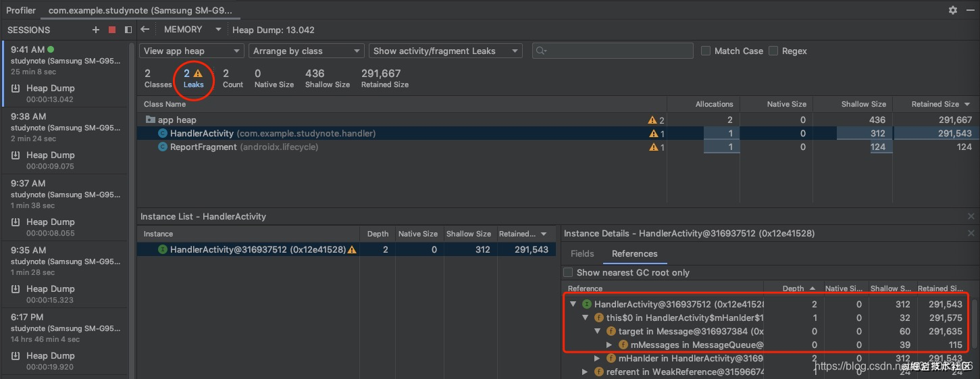The image size is (980, 379).
Task: Click the warning icon in ReportFragment row
Action: coord(652,147)
